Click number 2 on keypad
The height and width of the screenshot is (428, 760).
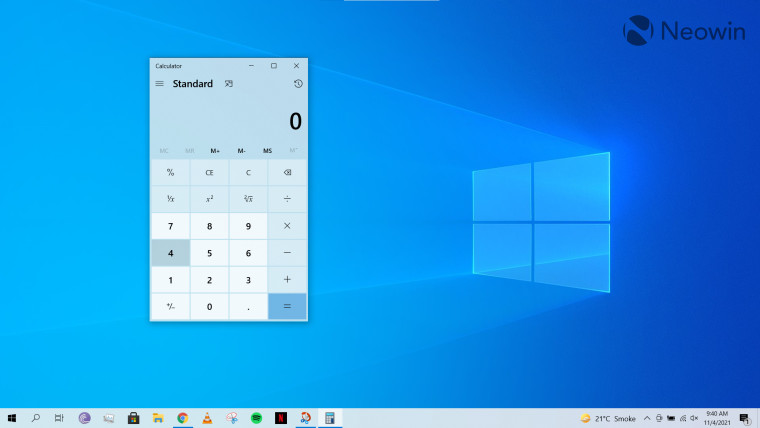click(209, 280)
